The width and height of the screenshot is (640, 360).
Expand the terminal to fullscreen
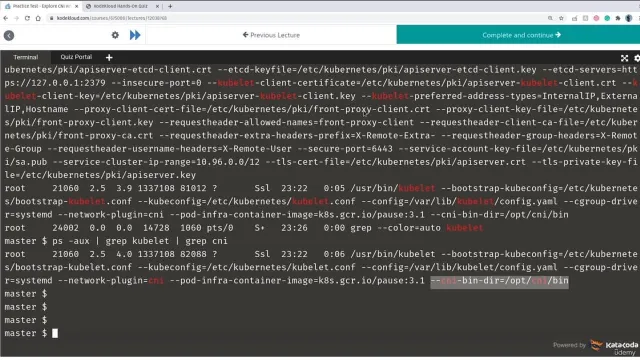[624, 58]
